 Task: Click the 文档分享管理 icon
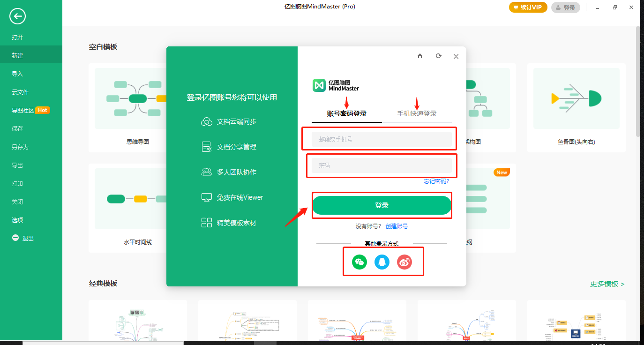(x=207, y=147)
